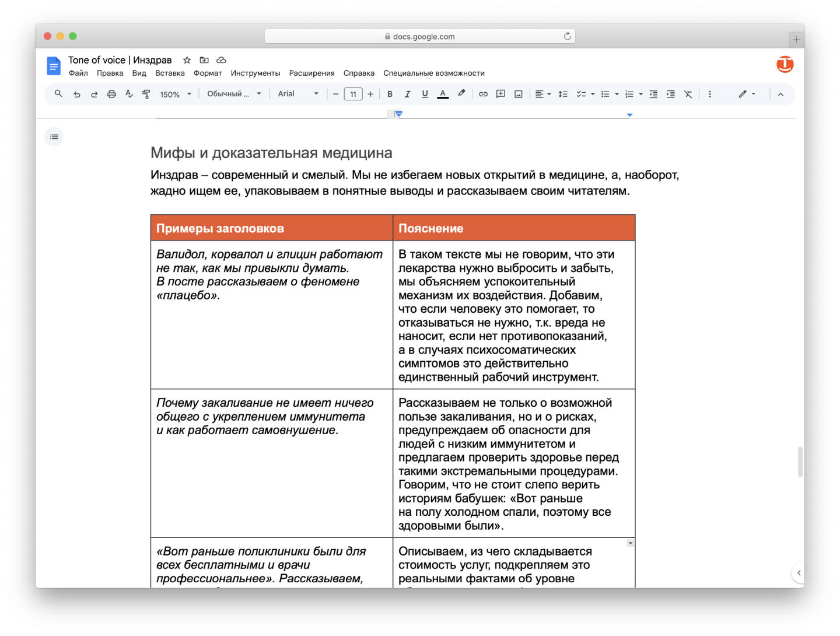Undo the last action
840x636 pixels.
coord(76,94)
